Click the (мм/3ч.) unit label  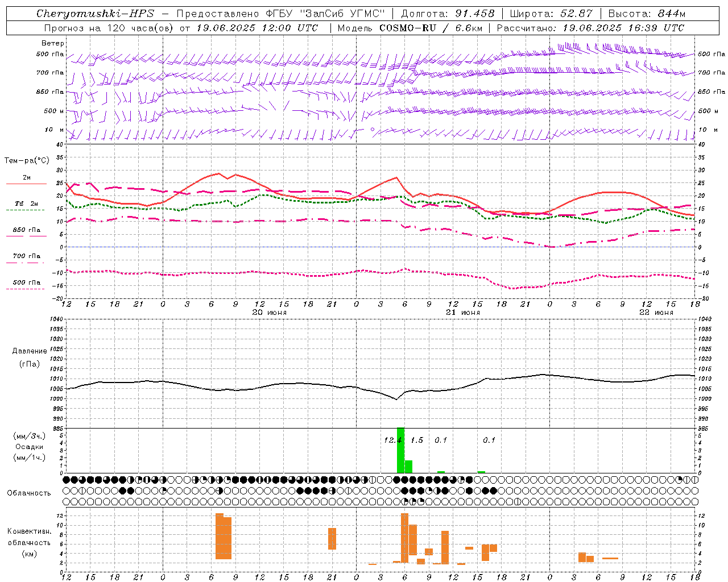[30, 436]
